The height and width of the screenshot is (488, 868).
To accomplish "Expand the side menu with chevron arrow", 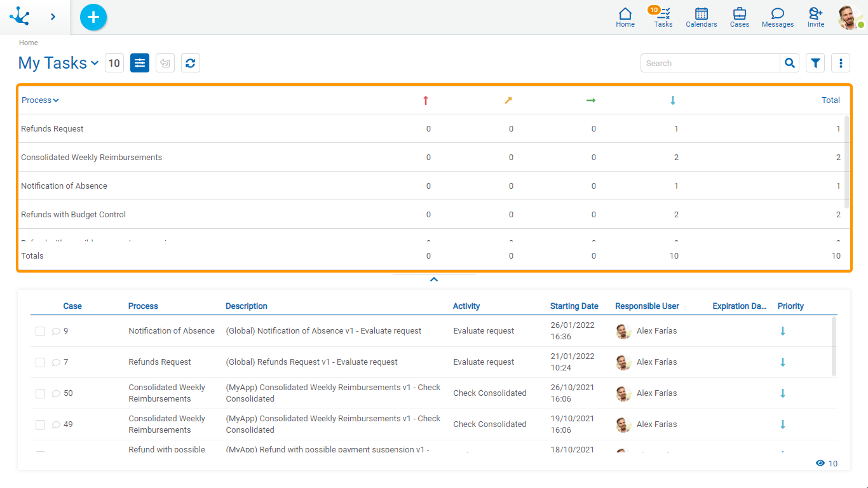I will [53, 17].
